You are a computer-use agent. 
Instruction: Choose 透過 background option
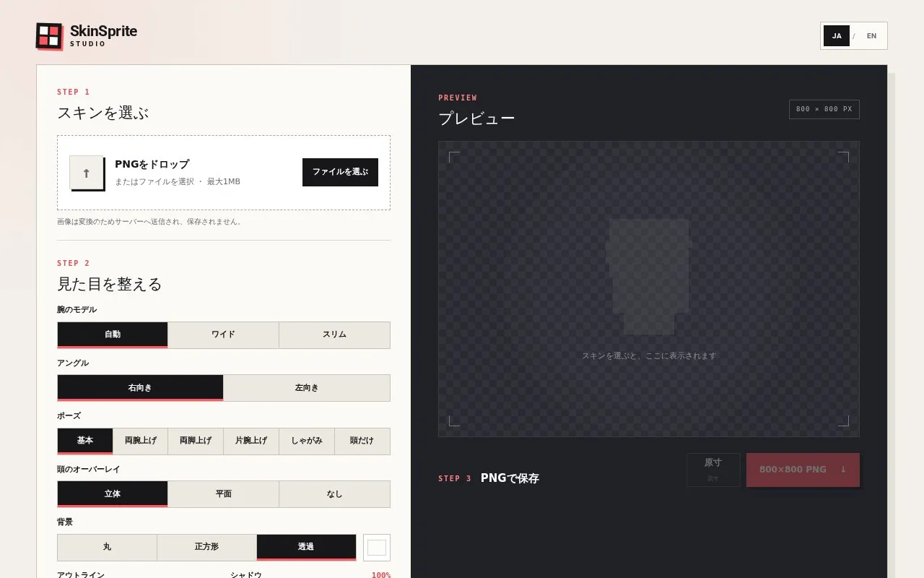pyautogui.click(x=306, y=547)
